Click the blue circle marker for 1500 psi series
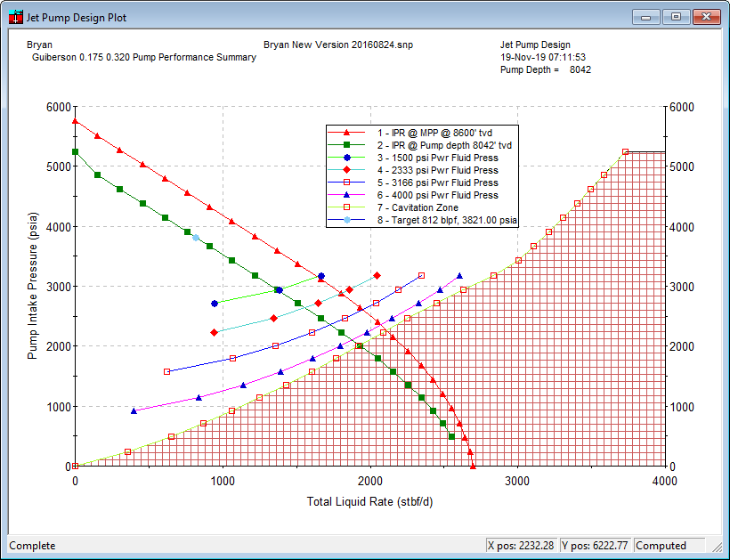Screen dimensions: 730x560 coord(345,157)
